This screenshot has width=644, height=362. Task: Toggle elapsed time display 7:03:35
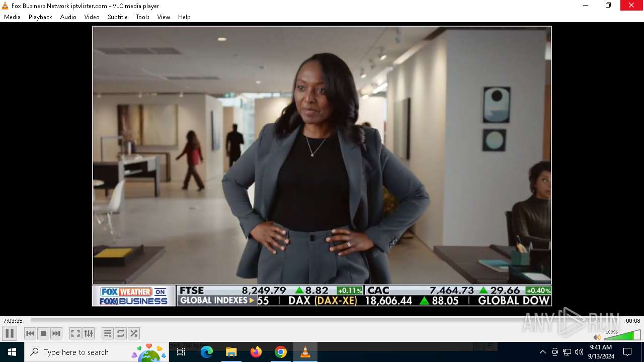[x=13, y=321]
